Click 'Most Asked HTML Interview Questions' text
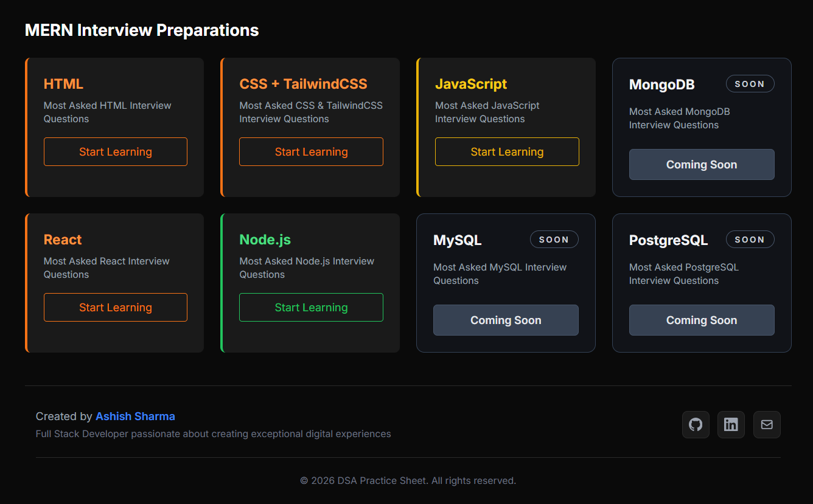Screen dimensions: 813x504 point(108,112)
